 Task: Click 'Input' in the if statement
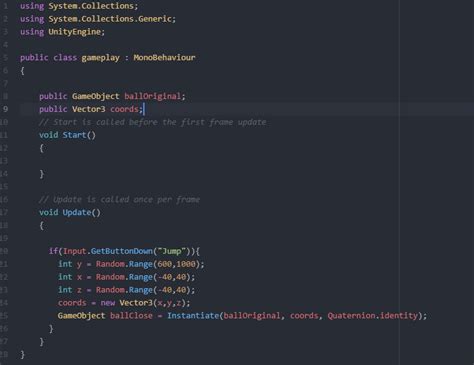[x=74, y=251]
